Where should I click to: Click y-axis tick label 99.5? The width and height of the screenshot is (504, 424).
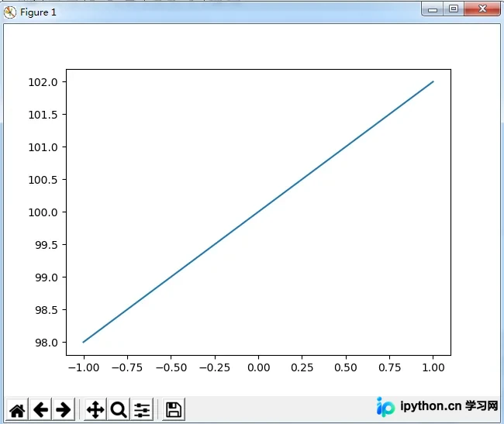pyautogui.click(x=47, y=245)
